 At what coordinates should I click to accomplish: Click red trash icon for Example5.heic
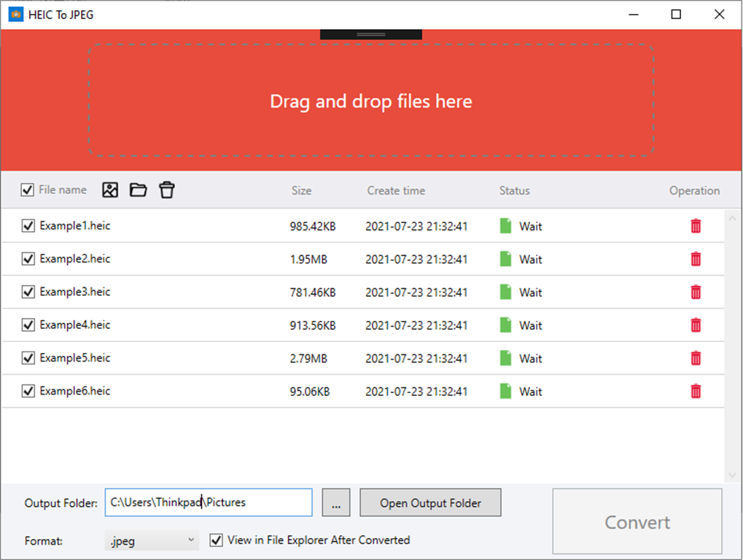(696, 358)
